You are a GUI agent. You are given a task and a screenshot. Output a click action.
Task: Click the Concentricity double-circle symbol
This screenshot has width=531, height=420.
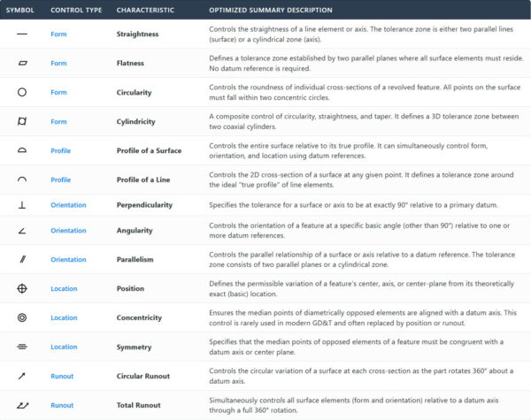point(22,317)
